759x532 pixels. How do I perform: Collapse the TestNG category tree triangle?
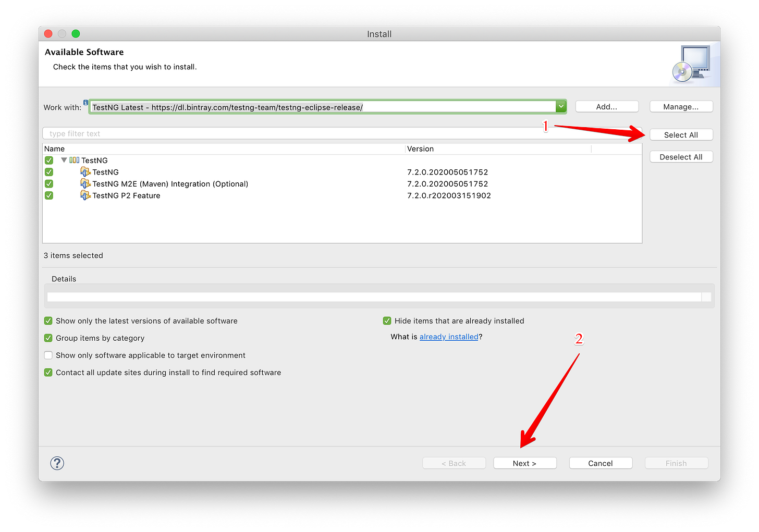(64, 160)
